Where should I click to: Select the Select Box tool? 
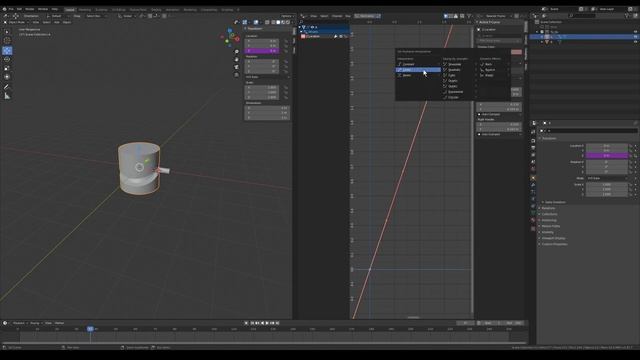click(7, 32)
